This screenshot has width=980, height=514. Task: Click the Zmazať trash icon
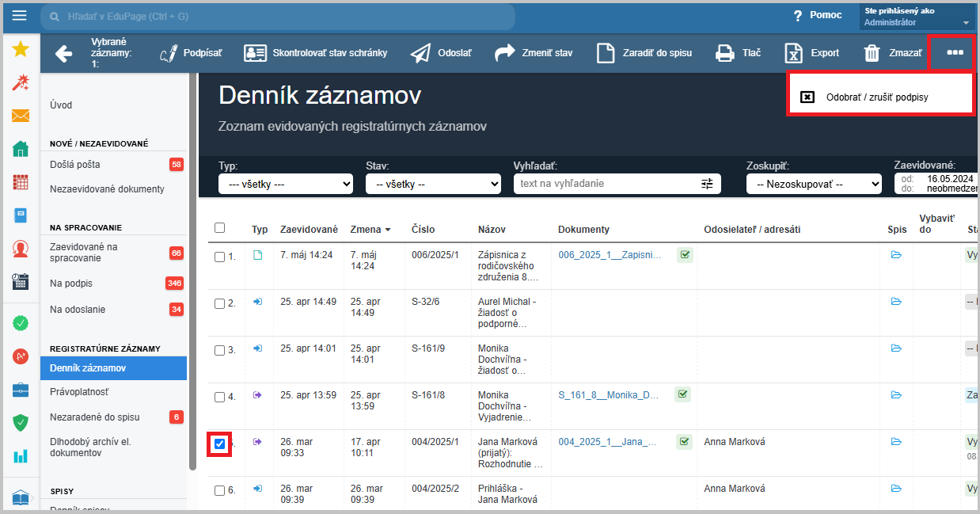click(x=872, y=53)
